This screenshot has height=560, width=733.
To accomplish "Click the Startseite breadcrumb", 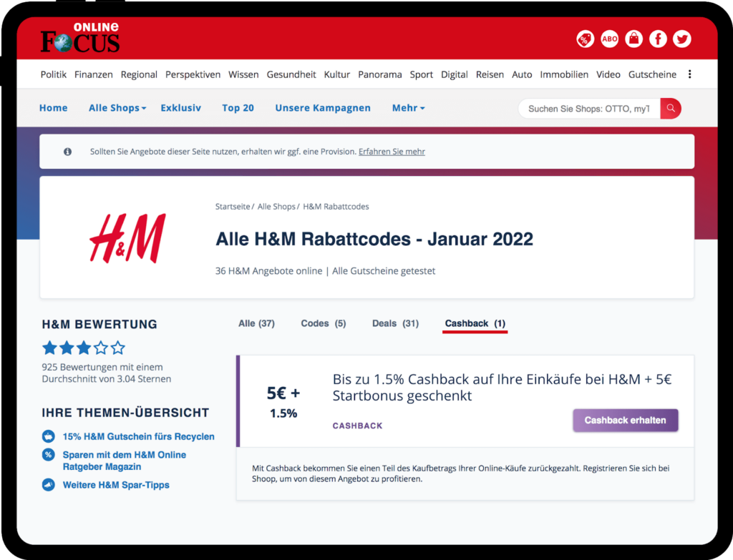I will [x=233, y=207].
